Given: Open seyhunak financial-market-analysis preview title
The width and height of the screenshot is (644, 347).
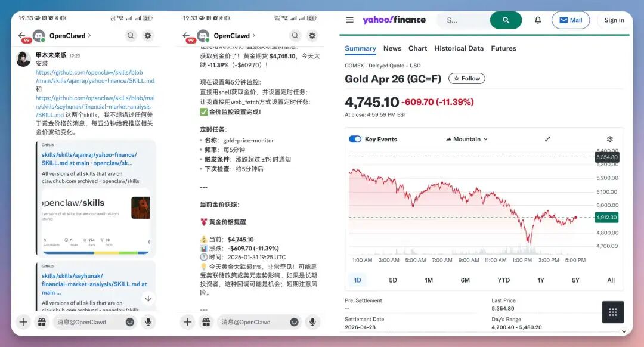Looking at the screenshot, I should [x=94, y=284].
